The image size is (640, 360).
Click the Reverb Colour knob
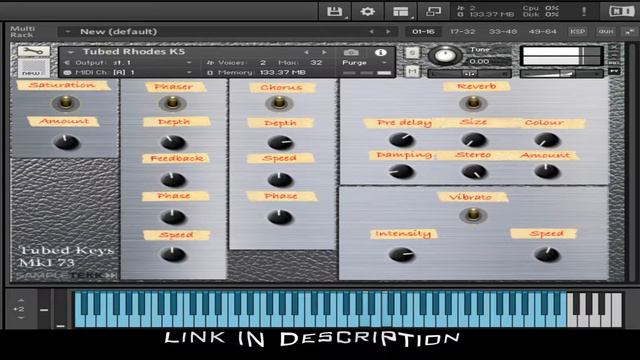point(547,140)
